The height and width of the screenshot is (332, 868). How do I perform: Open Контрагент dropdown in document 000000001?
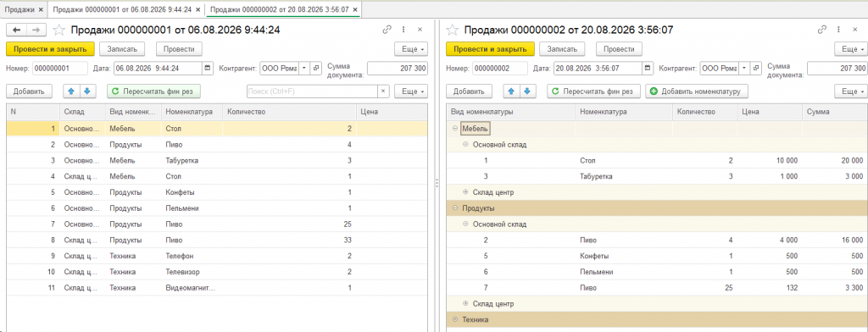pos(304,68)
